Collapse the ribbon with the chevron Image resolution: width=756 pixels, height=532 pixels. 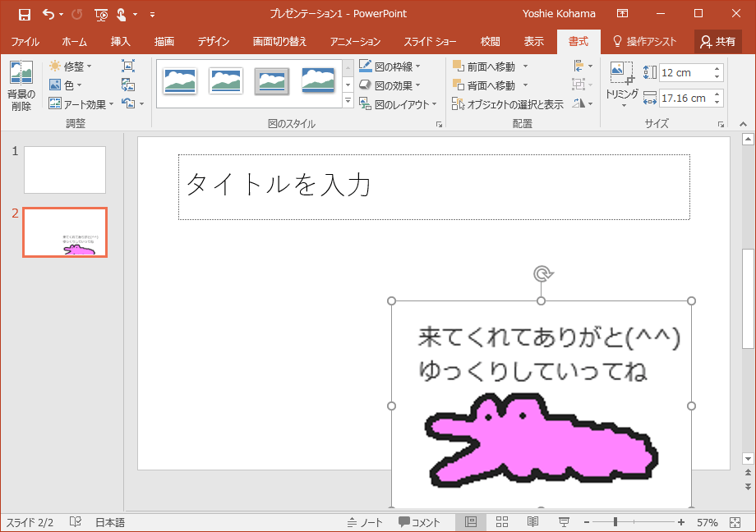click(743, 124)
